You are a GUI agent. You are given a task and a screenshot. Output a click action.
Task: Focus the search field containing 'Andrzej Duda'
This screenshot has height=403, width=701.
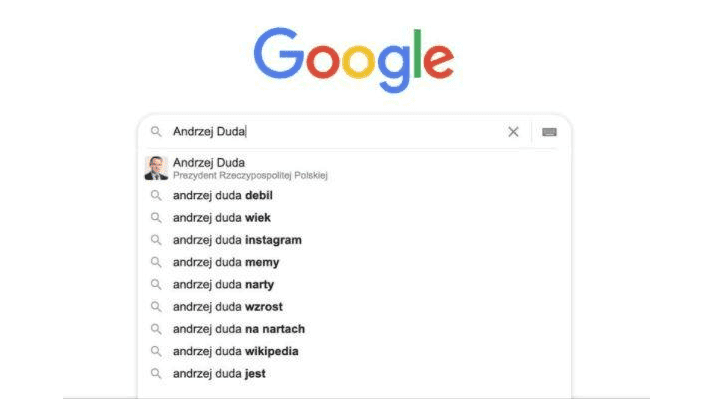pos(330,132)
